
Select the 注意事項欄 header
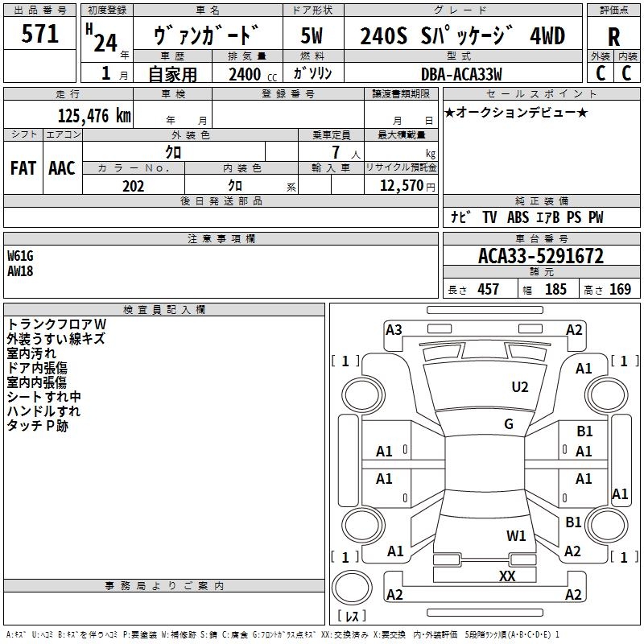[221, 238]
